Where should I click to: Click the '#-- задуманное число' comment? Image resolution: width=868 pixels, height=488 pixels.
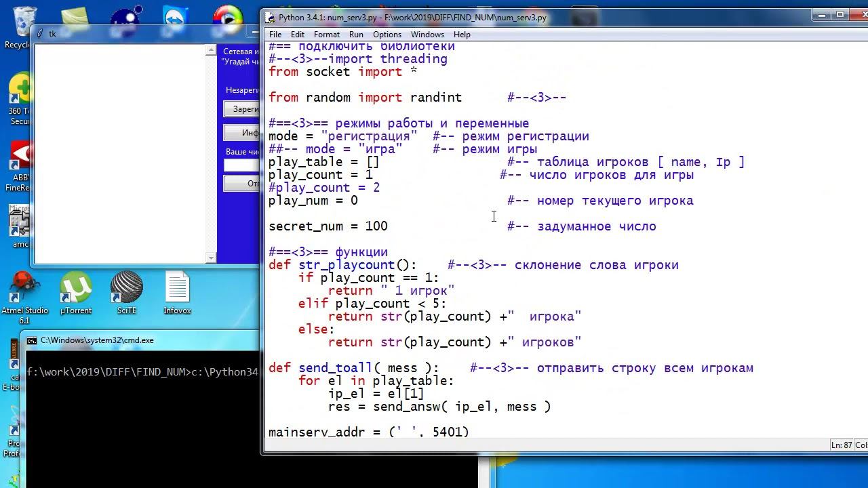(582, 226)
